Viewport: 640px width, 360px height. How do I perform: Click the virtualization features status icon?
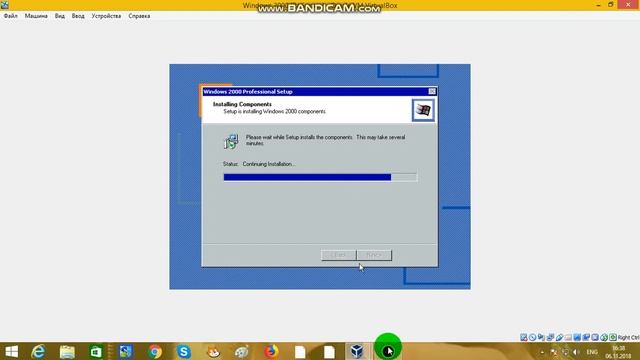click(595, 337)
